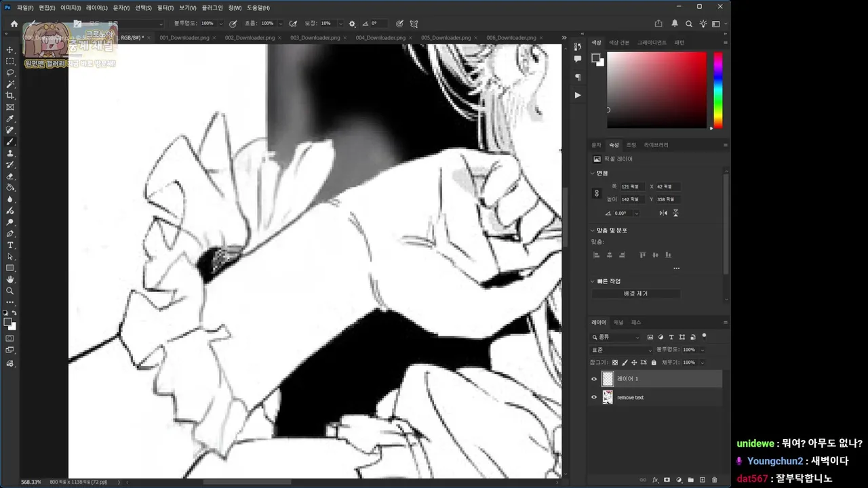Collapse the 빠른 작업 section
868x488 pixels.
point(593,281)
